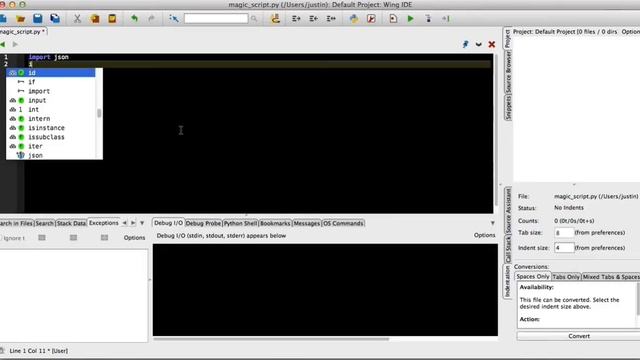Click the autocomplete popup scrollbar
640x360 pixels.
(99, 113)
